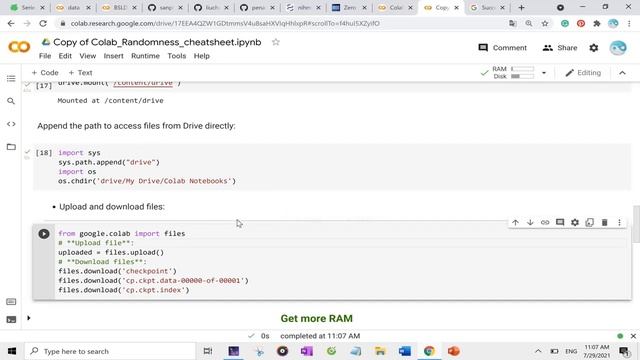Screen dimensions: 640x360
Task: Add a new Code cell
Action: (x=45, y=73)
